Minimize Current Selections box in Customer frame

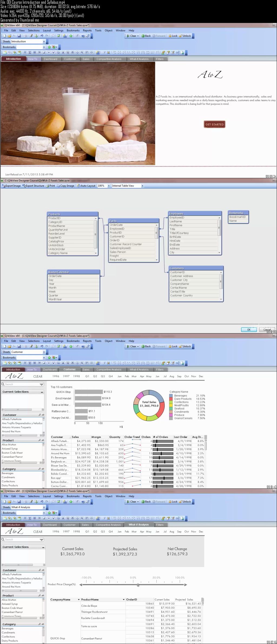click(42, 392)
